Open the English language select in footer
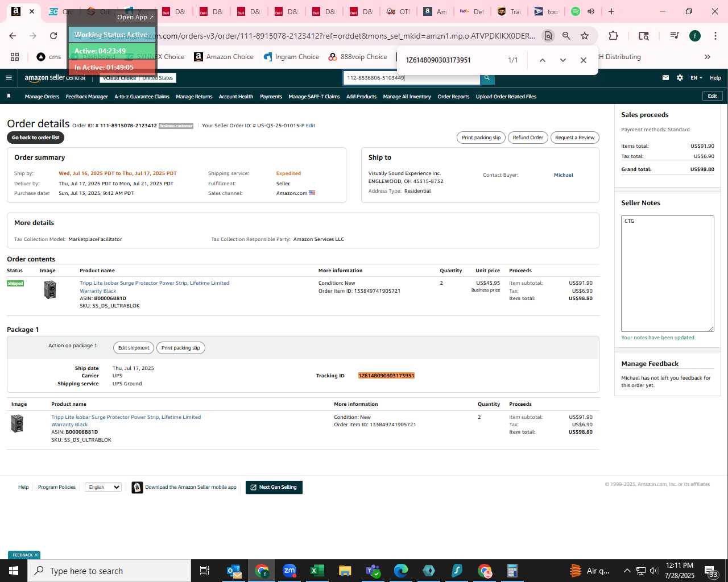728x582 pixels. [x=103, y=487]
